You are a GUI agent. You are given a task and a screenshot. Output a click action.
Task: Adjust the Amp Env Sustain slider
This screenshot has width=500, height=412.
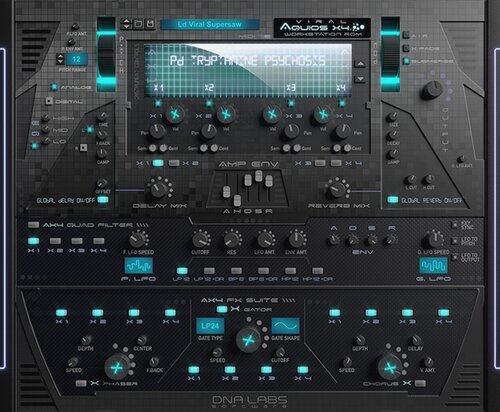point(258,175)
